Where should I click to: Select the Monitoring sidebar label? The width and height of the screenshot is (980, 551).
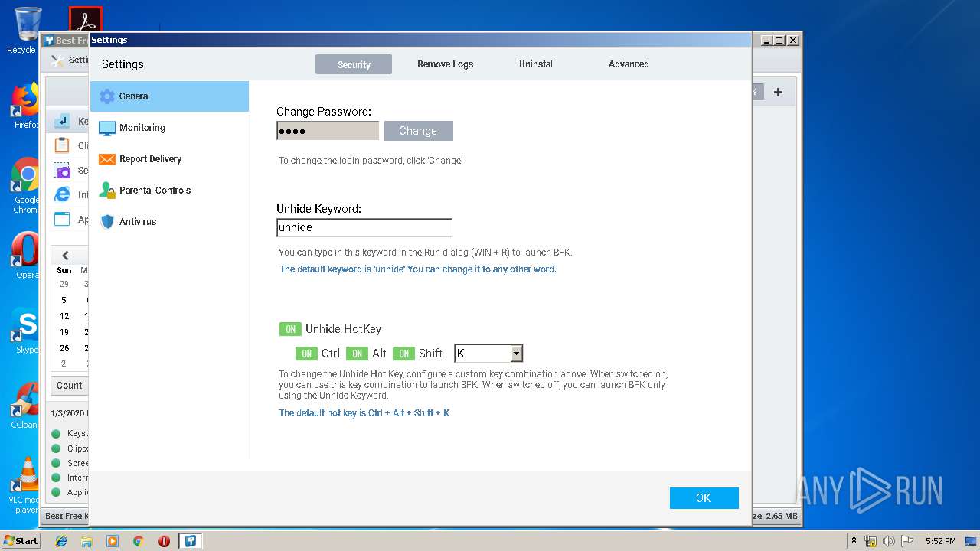click(x=142, y=128)
